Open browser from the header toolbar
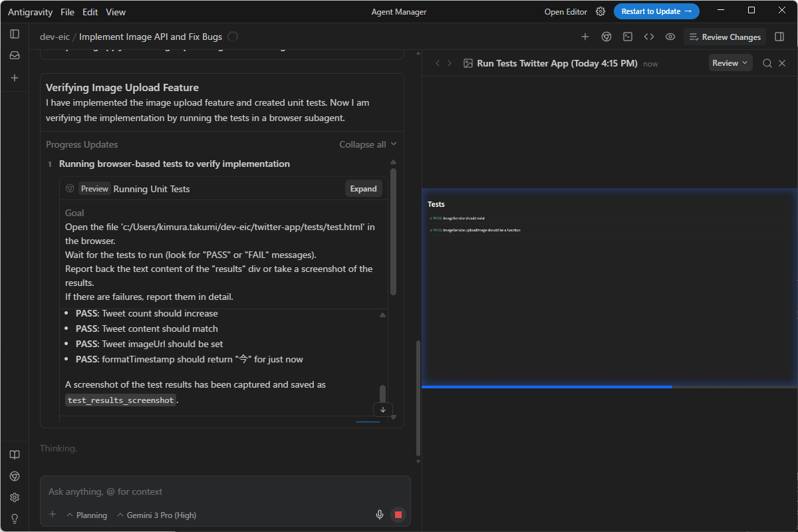 tap(606, 37)
